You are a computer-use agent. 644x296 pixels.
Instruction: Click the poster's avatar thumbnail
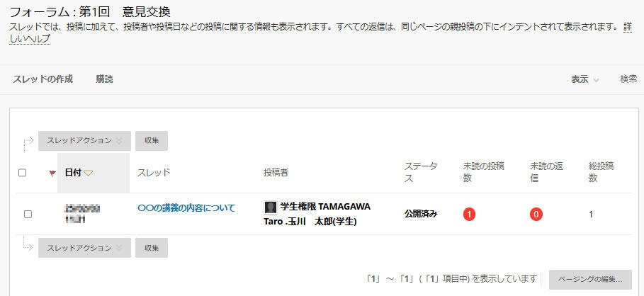click(270, 207)
